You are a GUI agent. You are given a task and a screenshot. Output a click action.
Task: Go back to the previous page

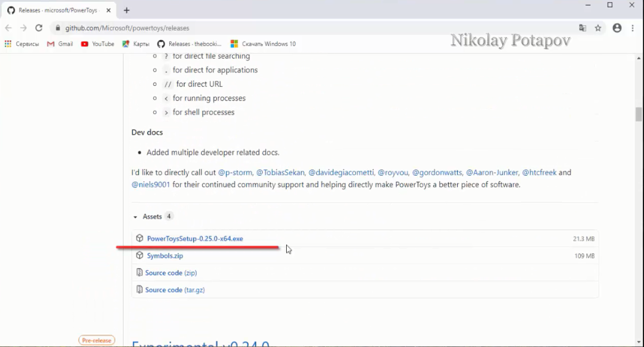8,28
